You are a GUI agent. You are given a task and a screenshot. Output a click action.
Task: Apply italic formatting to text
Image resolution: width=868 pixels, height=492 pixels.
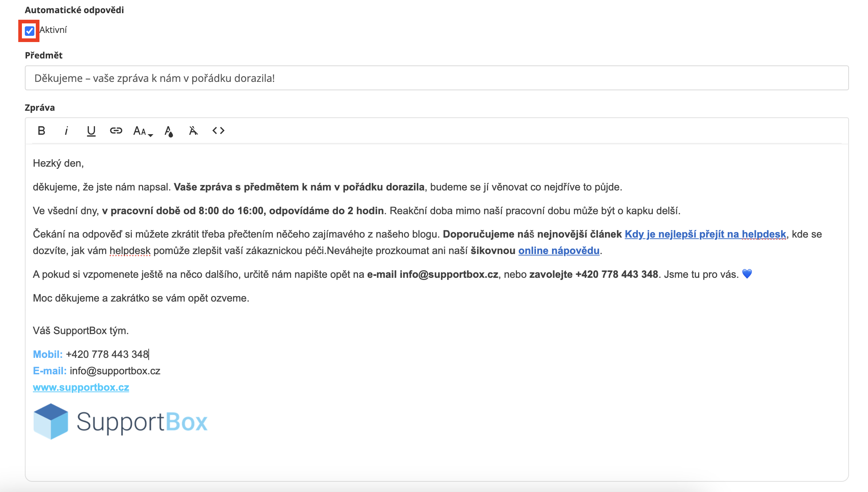point(66,130)
